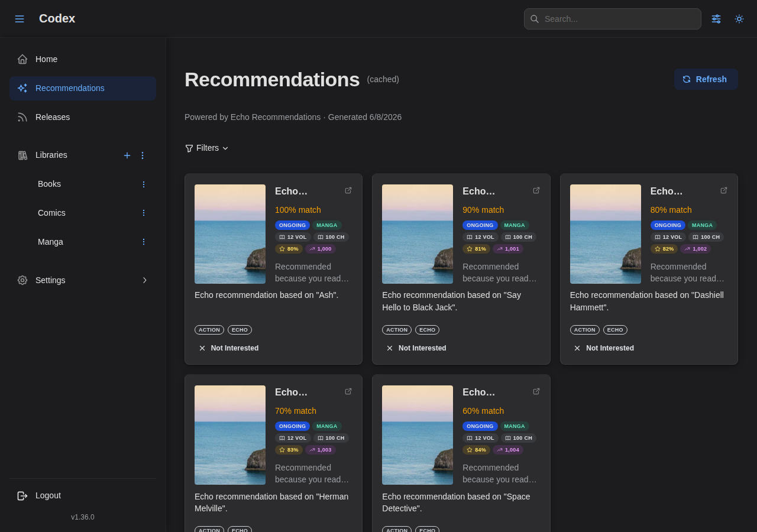The height and width of the screenshot is (532, 757).
Task: Click the v1.36.0 version text
Action: tap(83, 517)
